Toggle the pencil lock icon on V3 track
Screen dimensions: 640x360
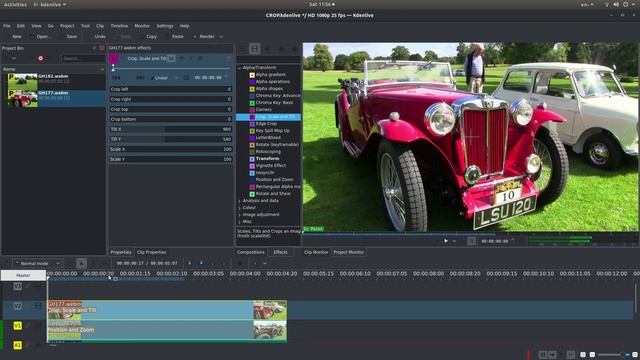point(28,287)
